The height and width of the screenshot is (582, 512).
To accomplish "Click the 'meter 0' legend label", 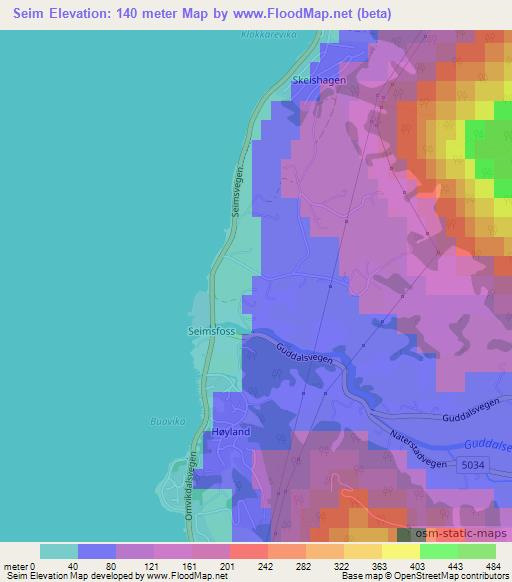I will (19, 567).
